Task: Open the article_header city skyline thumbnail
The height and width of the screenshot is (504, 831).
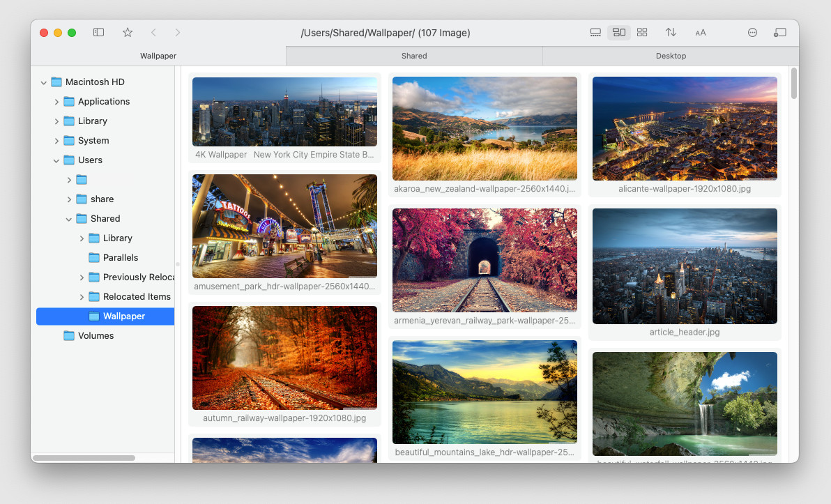Action: (685, 266)
